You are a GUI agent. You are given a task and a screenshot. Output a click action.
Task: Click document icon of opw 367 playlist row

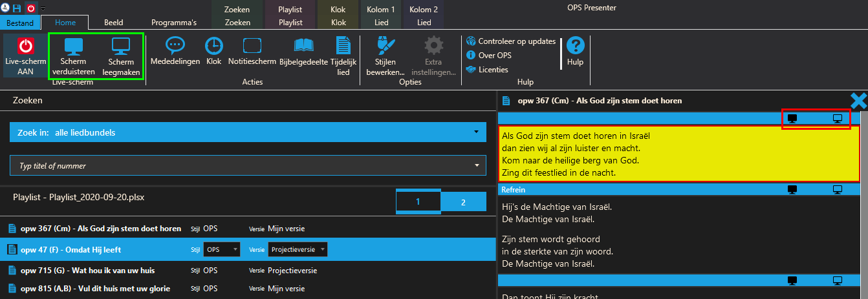[12, 229]
